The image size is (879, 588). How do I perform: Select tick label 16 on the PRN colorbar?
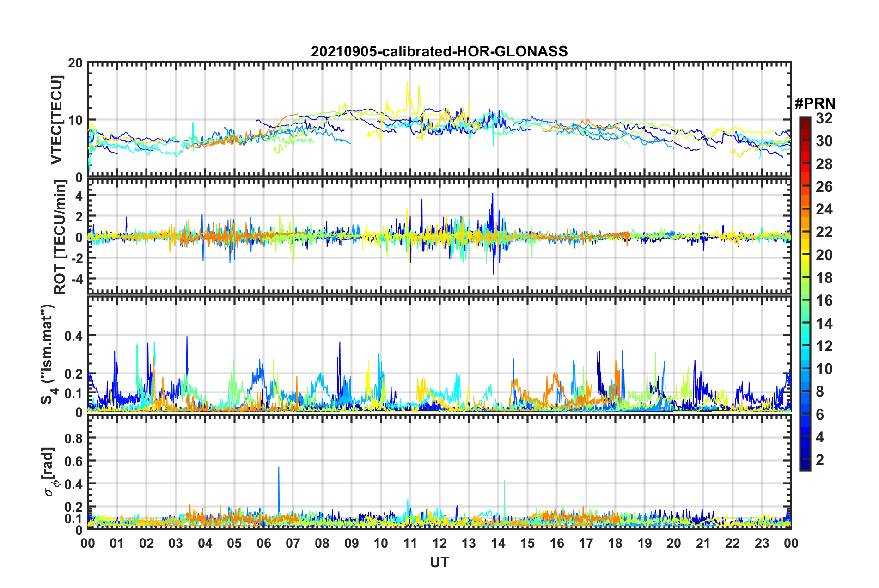(x=824, y=300)
